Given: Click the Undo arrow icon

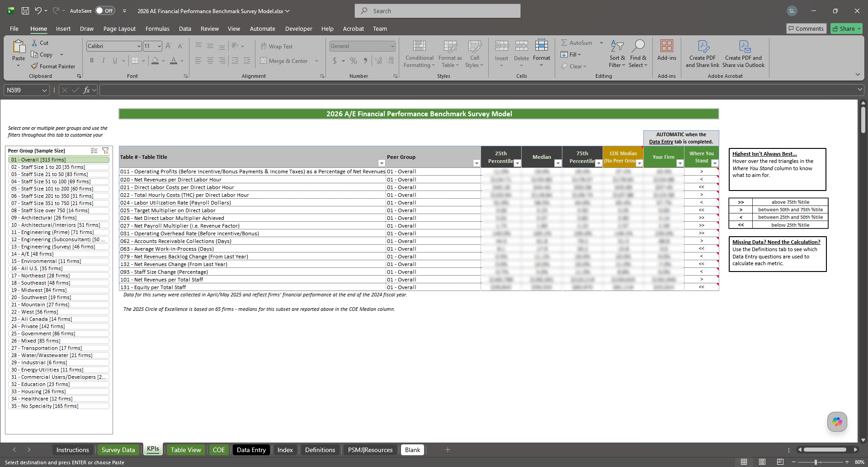Looking at the screenshot, I should [38, 11].
